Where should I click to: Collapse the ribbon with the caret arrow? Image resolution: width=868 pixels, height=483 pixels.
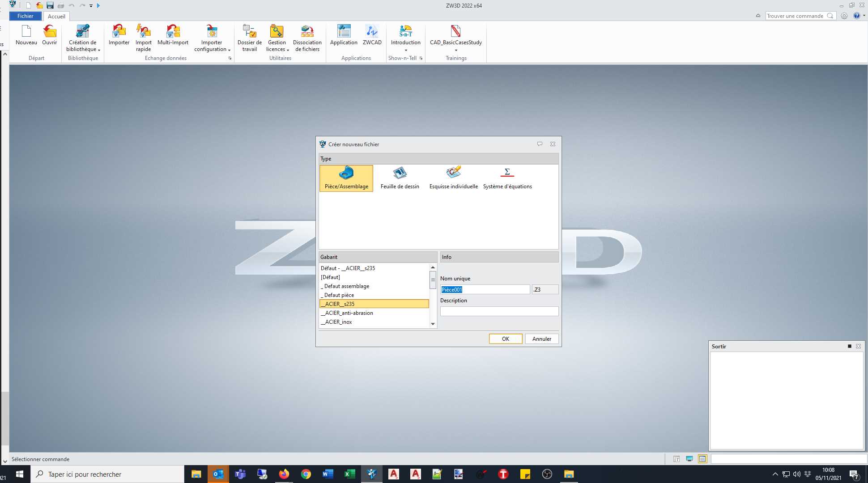pos(758,16)
